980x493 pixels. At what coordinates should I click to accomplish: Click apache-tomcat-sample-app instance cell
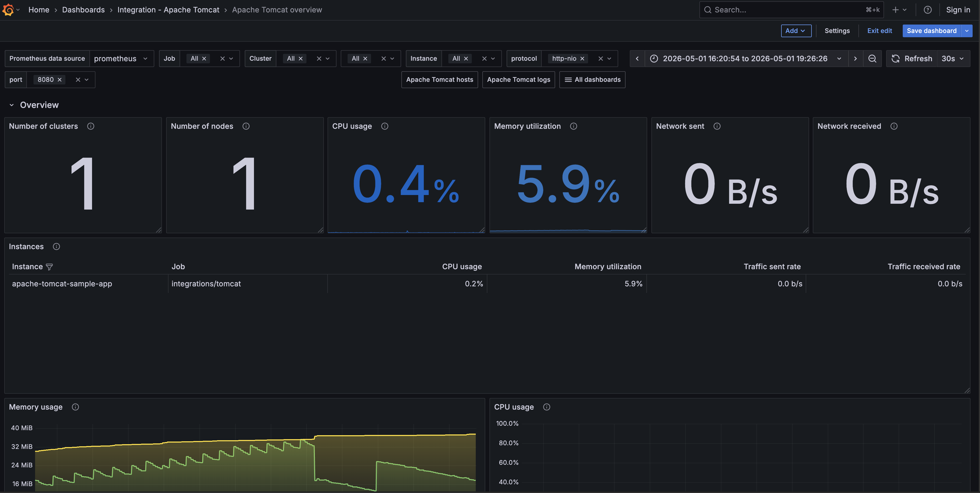coord(62,284)
